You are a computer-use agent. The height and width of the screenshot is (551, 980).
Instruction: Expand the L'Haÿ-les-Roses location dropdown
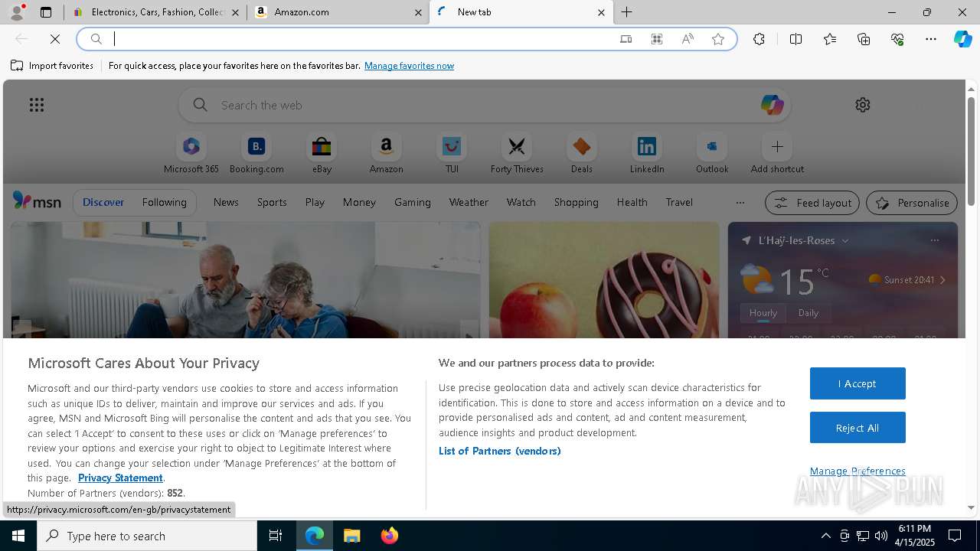pos(845,240)
